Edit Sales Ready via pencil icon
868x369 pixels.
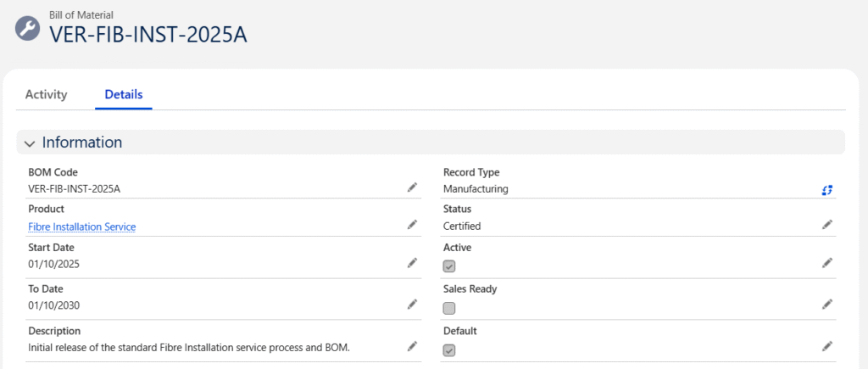(x=827, y=304)
